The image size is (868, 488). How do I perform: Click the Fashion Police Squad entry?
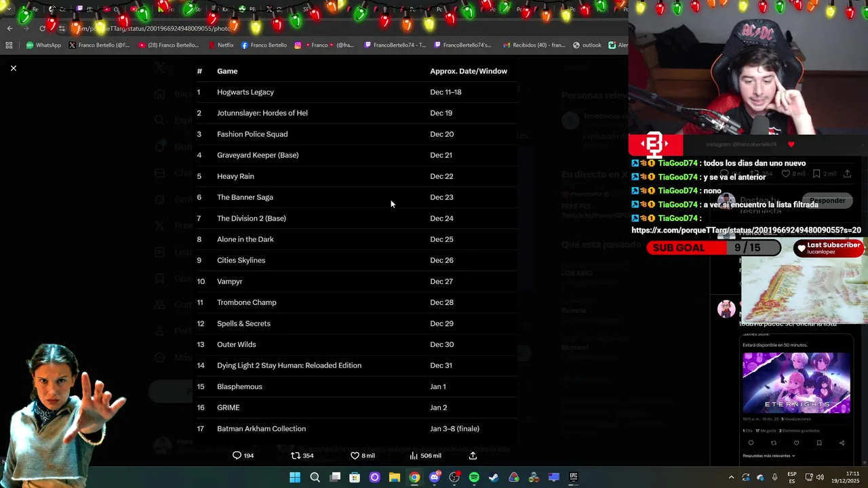pyautogui.click(x=252, y=134)
